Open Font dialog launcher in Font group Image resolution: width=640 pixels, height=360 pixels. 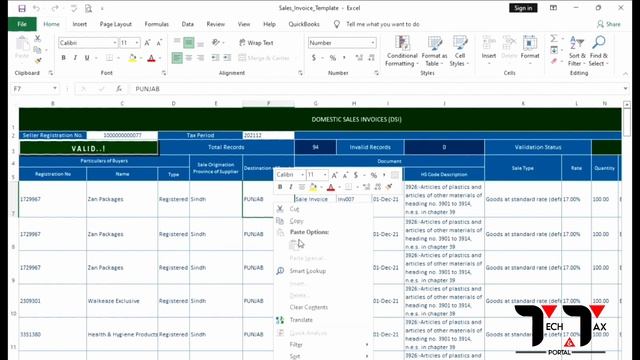(x=164, y=73)
